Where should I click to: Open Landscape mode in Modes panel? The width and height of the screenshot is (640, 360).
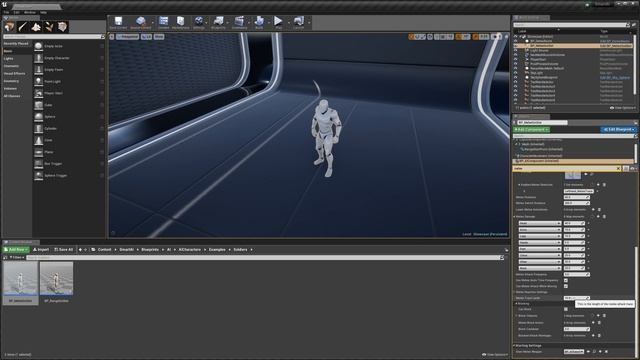(x=36, y=27)
